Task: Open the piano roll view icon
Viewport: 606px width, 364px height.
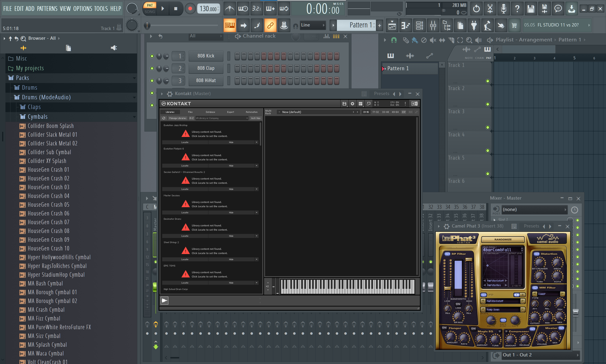Action: [x=405, y=25]
